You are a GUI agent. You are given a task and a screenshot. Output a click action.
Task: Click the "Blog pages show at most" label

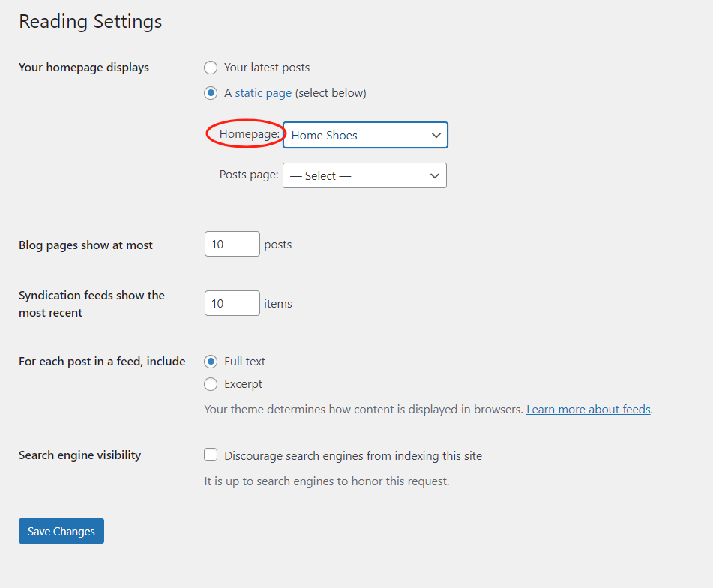point(85,245)
